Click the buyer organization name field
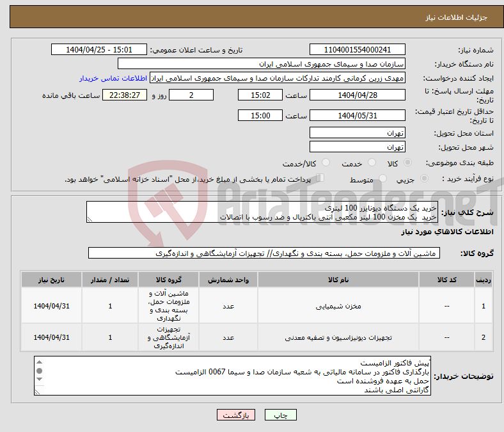504x432 pixels. click(262, 64)
